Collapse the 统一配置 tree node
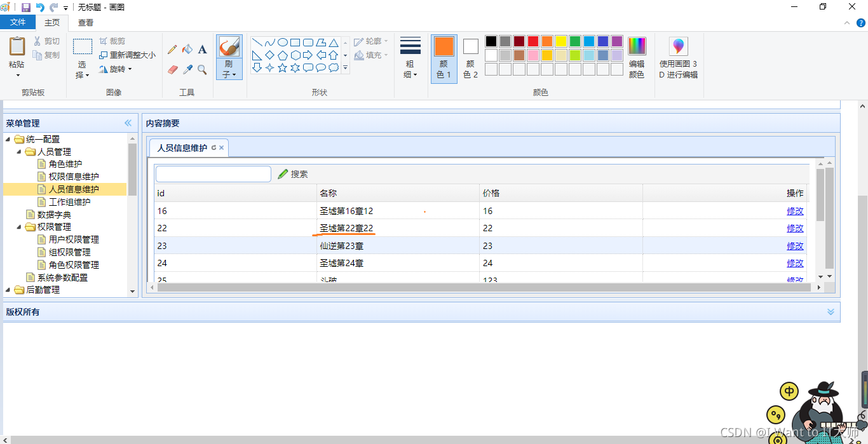This screenshot has width=868, height=444. tap(8, 139)
